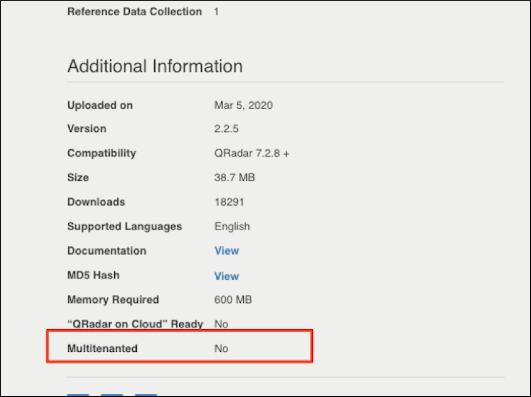
Task: Select the Multitenanted value No
Action: click(x=221, y=349)
